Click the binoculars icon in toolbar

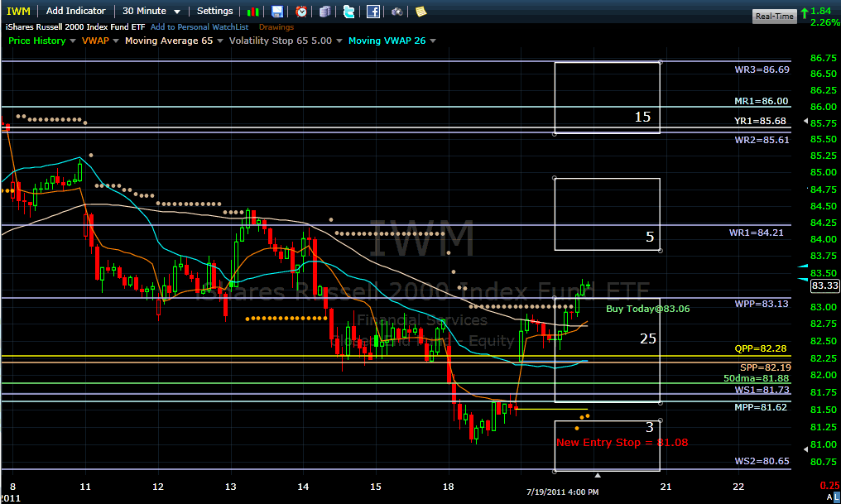[x=397, y=12]
